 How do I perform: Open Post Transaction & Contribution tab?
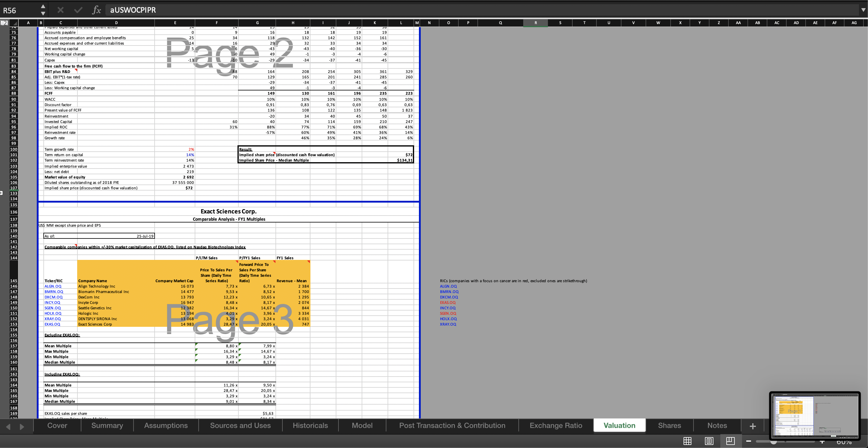(x=452, y=425)
